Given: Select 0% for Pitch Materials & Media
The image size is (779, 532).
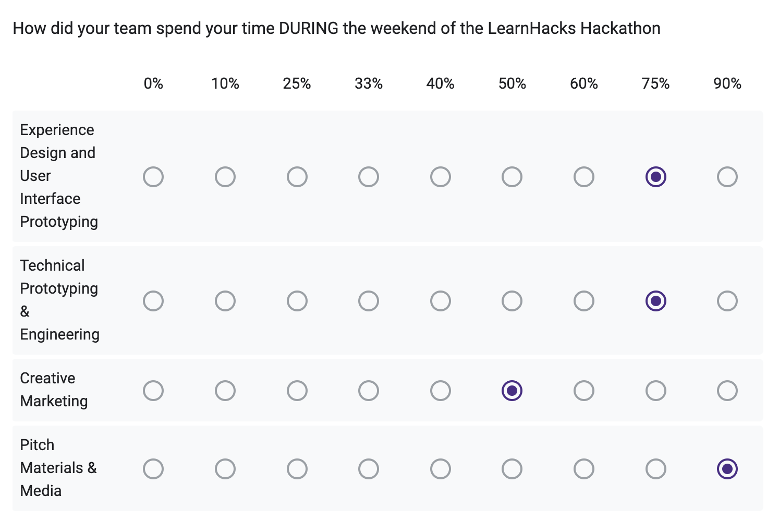Looking at the screenshot, I should (153, 469).
